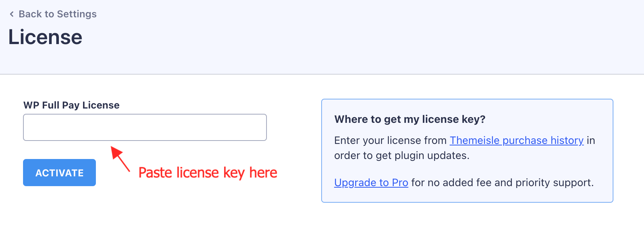Follow the Upgrade to Pro link

coord(371,183)
